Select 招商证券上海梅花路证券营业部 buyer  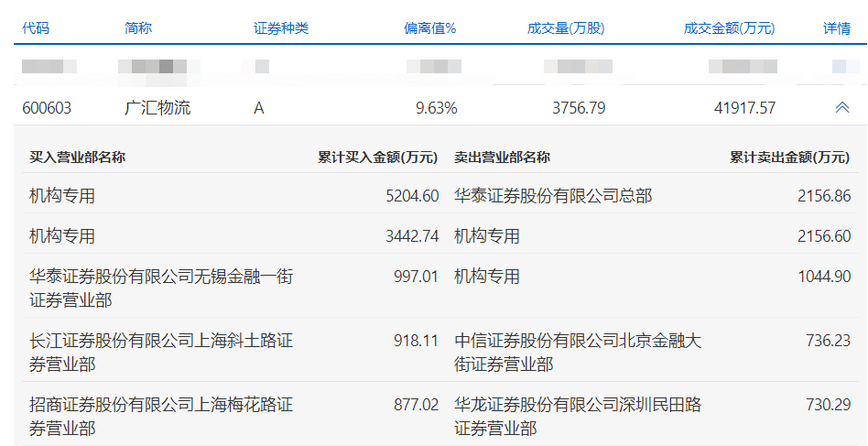(161, 416)
